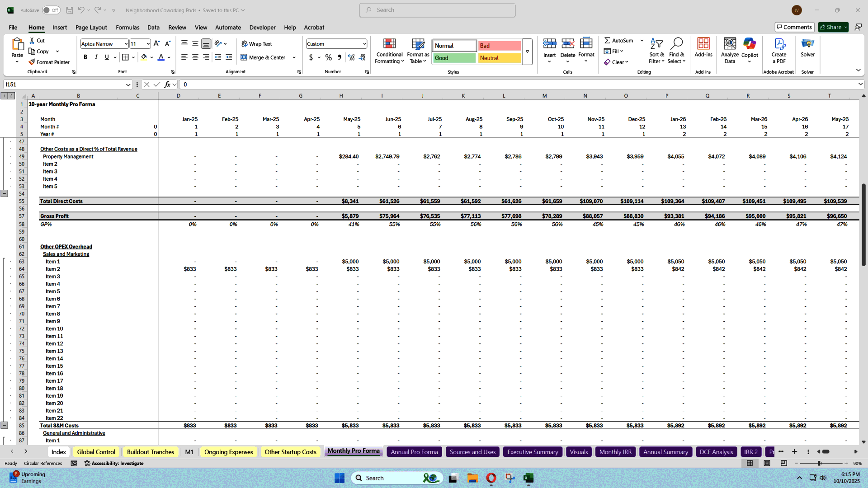The image size is (868, 488).
Task: Open the Formulas ribbon tab
Action: (x=127, y=27)
